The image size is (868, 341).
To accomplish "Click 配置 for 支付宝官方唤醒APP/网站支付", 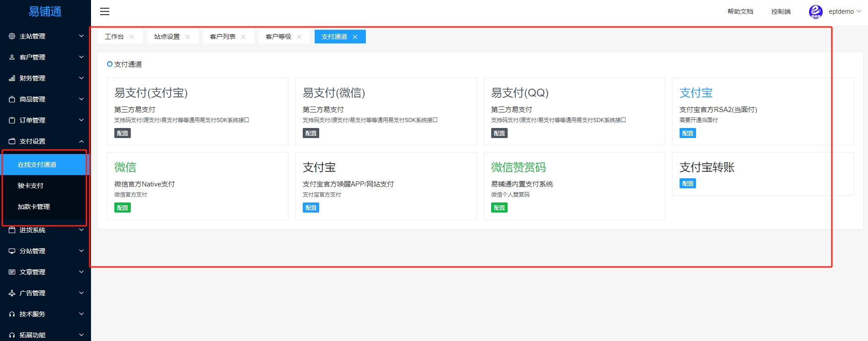I will click(x=311, y=208).
